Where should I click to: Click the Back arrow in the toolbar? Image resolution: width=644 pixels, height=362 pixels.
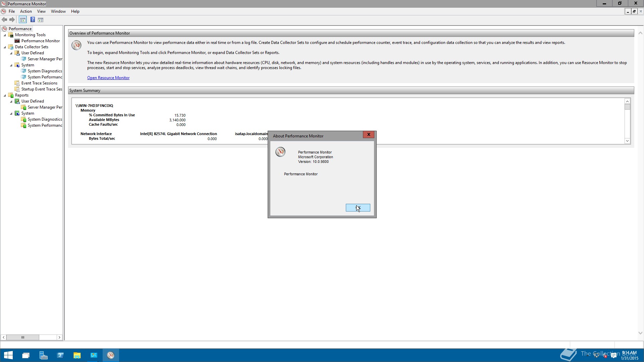(x=4, y=20)
